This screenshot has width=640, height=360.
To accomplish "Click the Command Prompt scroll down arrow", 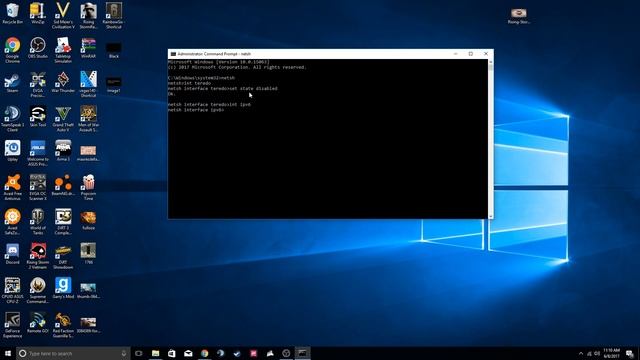I will pyautogui.click(x=491, y=216).
